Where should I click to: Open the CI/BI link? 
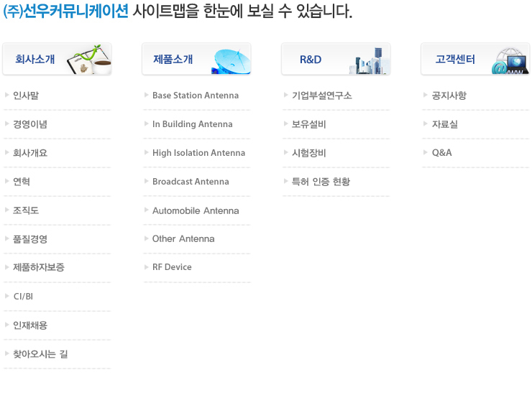[23, 297]
